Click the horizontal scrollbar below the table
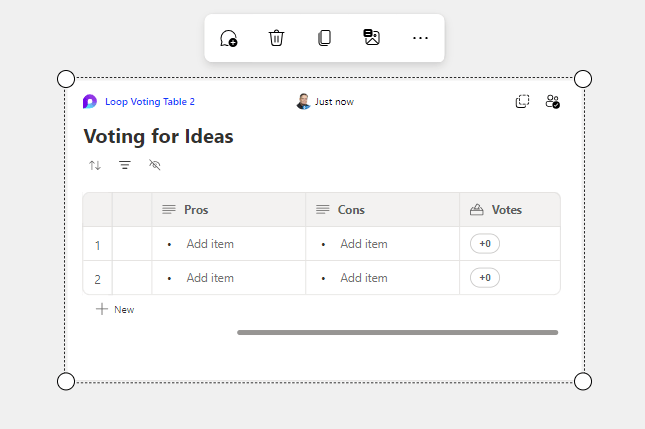Screen dimensions: 645x429 (x=397, y=332)
